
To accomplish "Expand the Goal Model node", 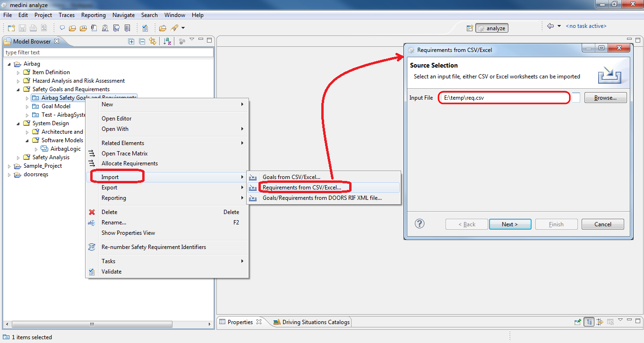I will (x=27, y=106).
